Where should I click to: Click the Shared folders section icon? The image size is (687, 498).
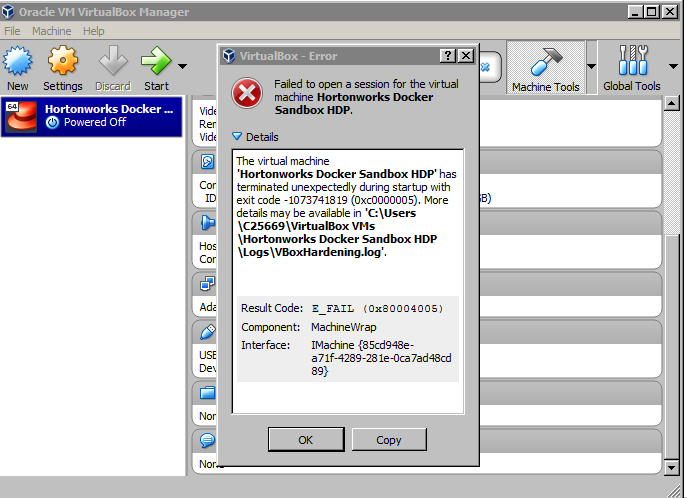(208, 393)
